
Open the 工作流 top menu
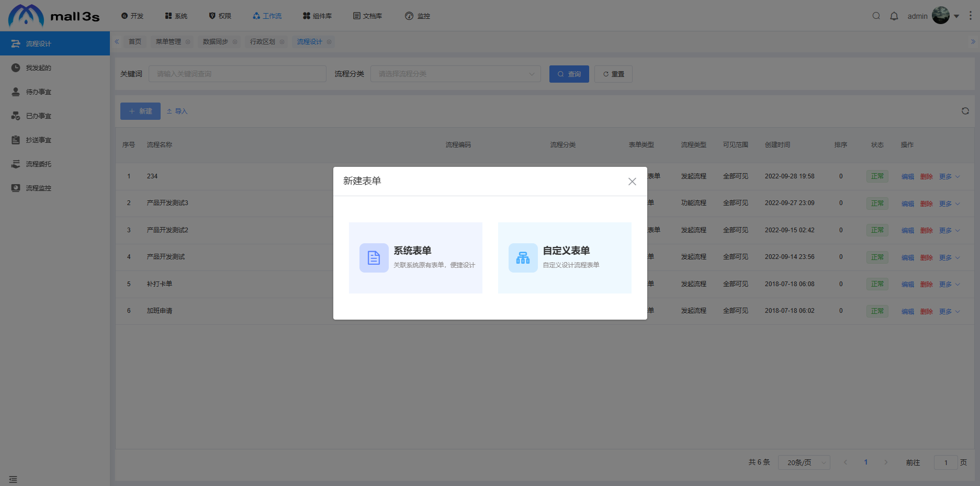(x=267, y=16)
